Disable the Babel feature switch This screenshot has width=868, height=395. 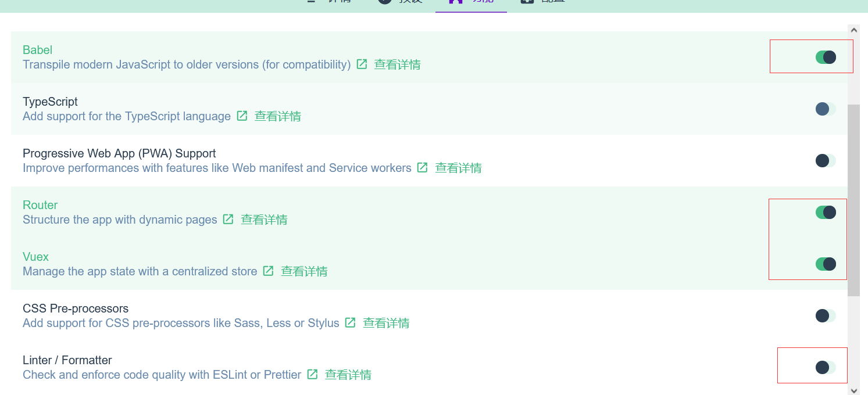[826, 57]
